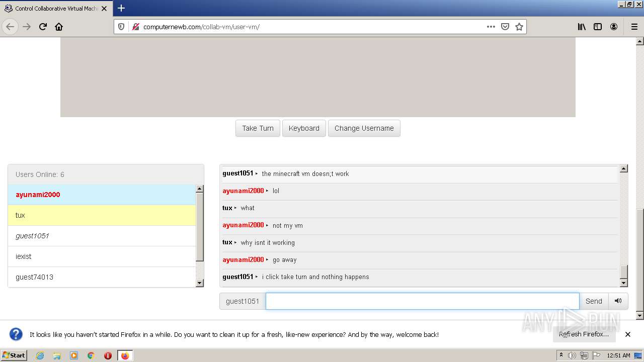The height and width of the screenshot is (362, 644).
Task: Click guest1051 username label beside chat input
Action: (x=243, y=301)
